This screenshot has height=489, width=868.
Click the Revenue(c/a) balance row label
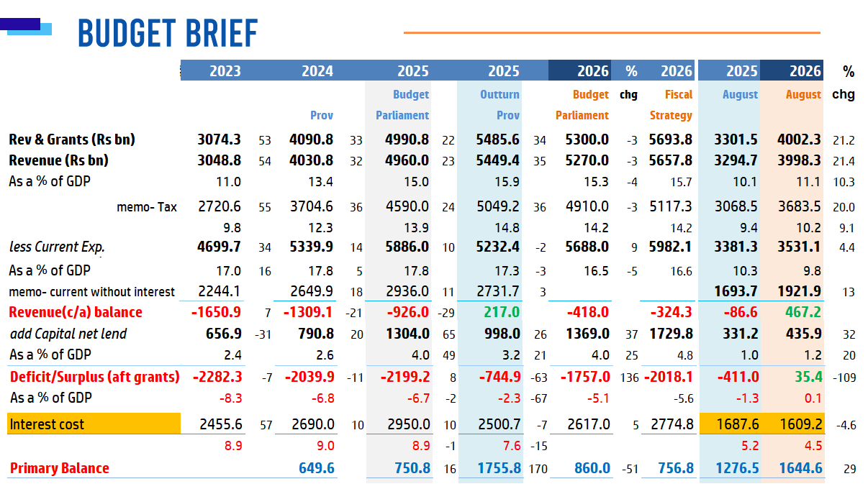(76, 312)
